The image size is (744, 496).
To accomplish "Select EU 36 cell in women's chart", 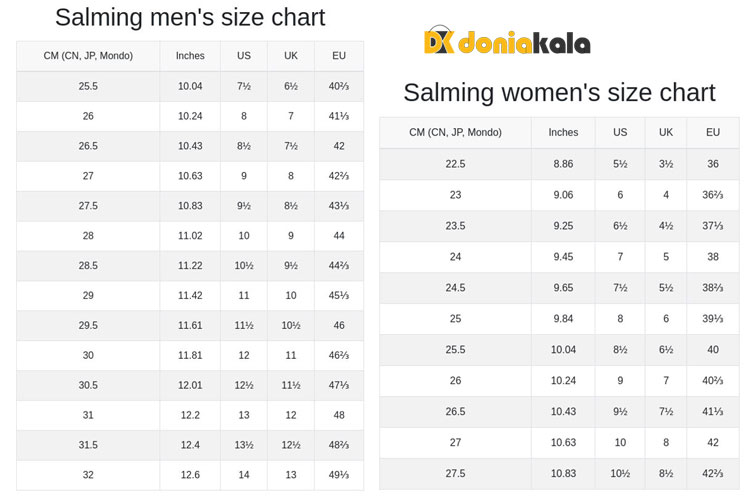I will (x=713, y=164).
